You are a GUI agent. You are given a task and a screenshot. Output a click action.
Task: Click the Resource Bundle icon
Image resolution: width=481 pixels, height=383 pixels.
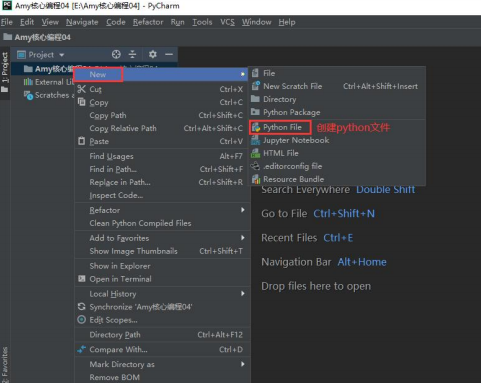256,179
